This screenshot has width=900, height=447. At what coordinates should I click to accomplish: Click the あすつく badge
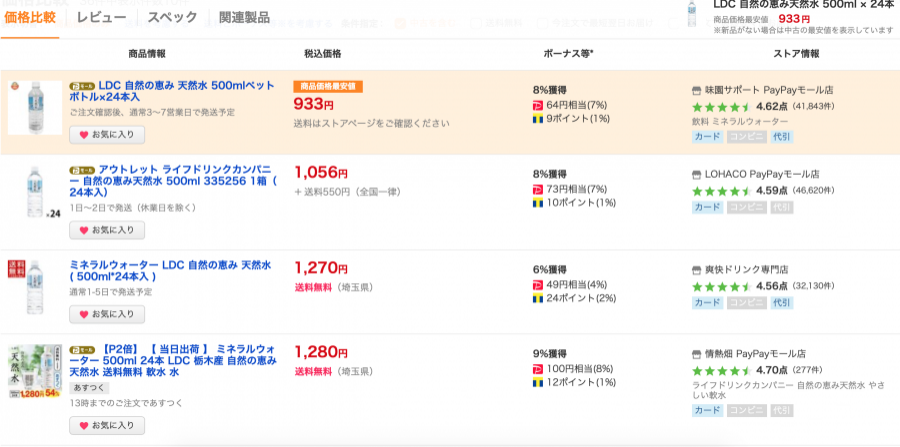[89, 388]
